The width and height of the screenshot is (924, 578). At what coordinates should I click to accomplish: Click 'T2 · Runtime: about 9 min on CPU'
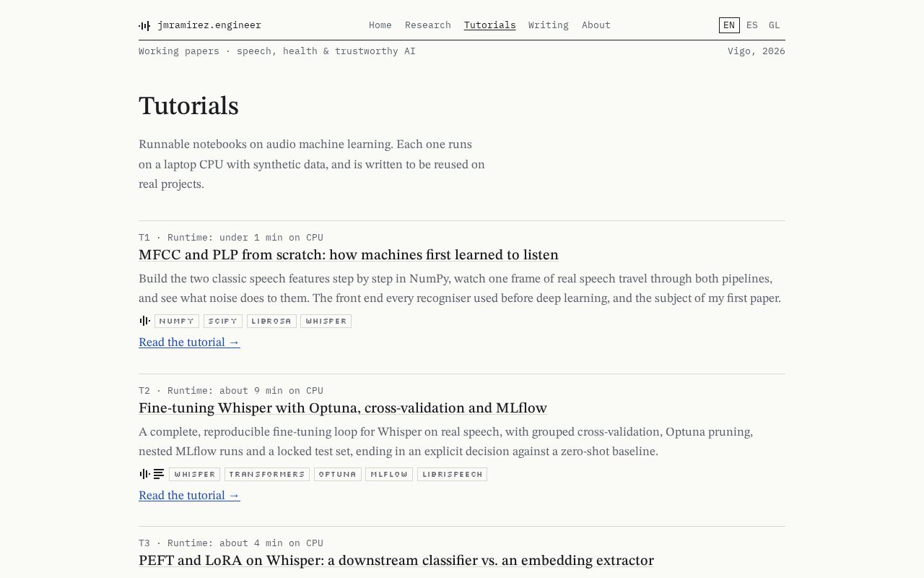pyautogui.click(x=231, y=391)
